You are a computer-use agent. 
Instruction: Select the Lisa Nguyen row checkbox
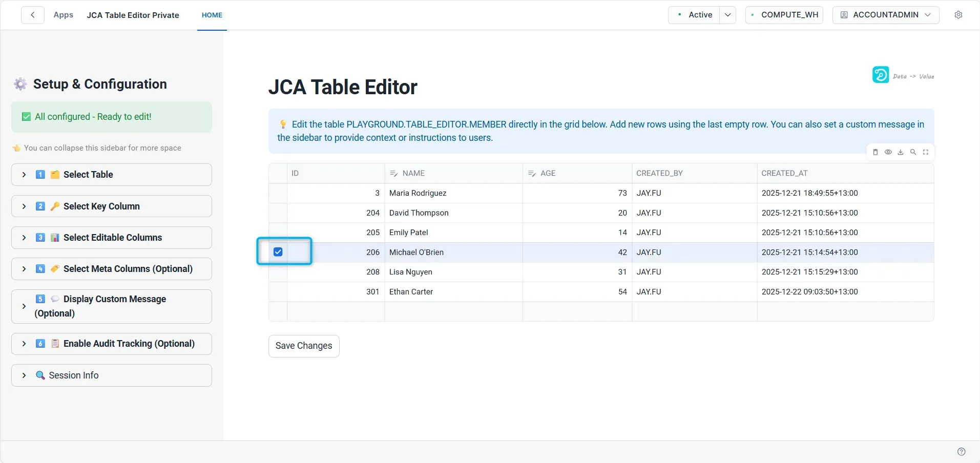point(278,272)
